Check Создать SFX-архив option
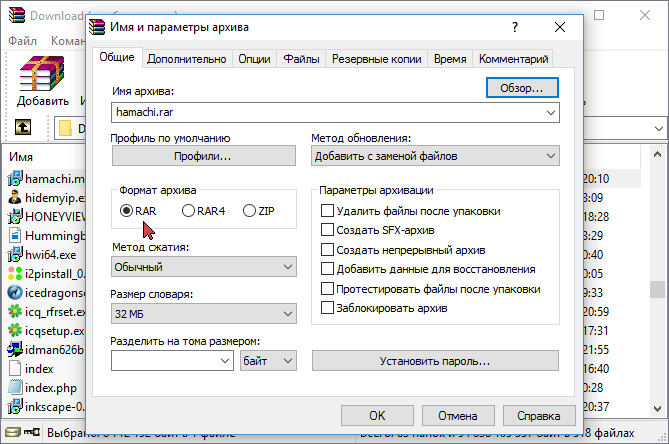 (327, 230)
